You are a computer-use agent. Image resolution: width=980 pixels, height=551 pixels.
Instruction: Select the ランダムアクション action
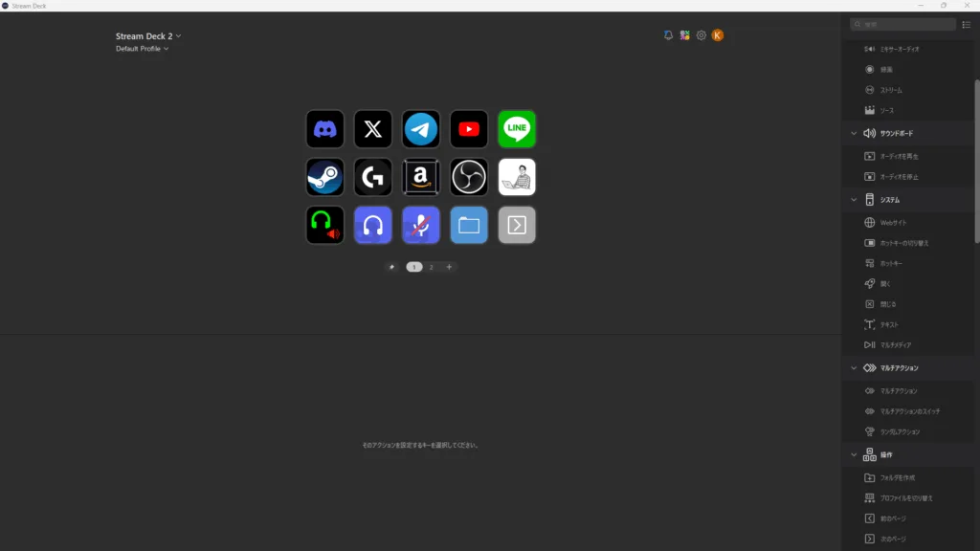pos(908,431)
